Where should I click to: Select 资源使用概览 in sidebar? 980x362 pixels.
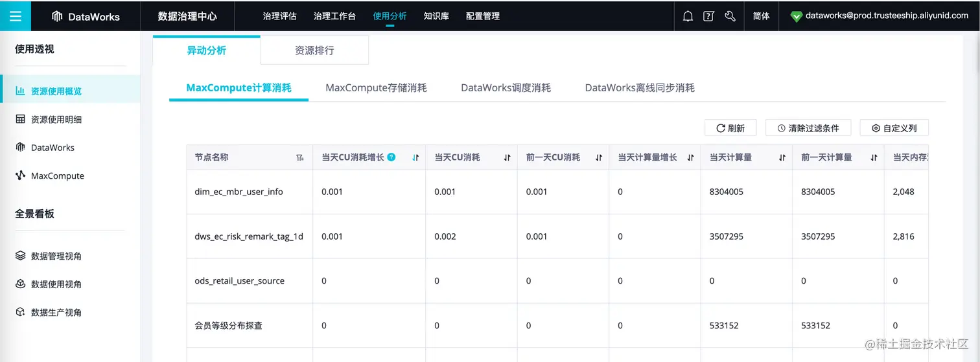[x=70, y=91]
